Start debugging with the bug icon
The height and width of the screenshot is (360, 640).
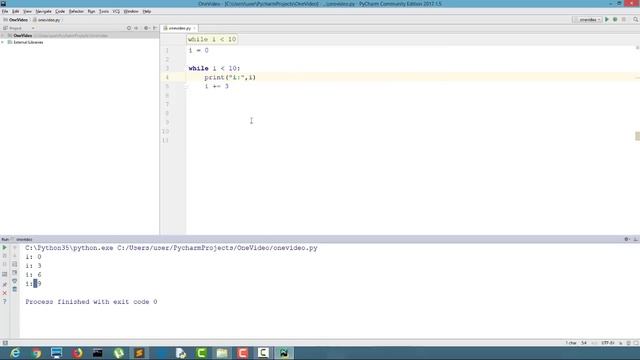(x=615, y=20)
